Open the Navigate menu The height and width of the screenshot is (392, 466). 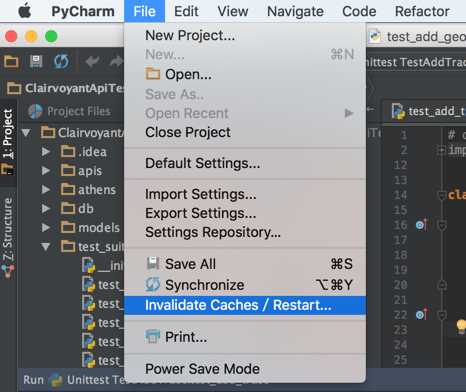(295, 11)
